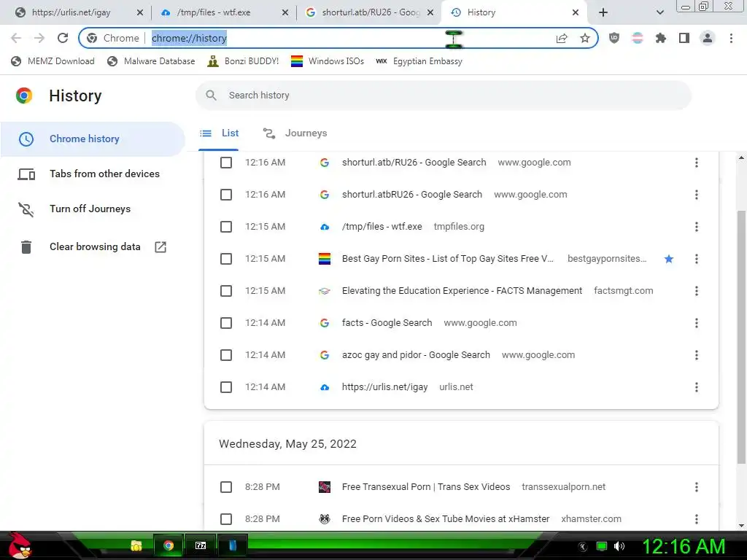Screen dimensions: 747x560
Task: Click the Chrome taskbar icon
Action: (169, 545)
